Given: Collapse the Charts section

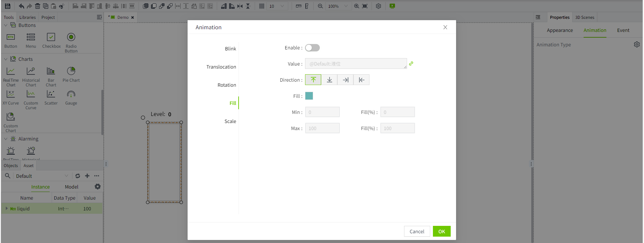Looking at the screenshot, I should click(6, 59).
